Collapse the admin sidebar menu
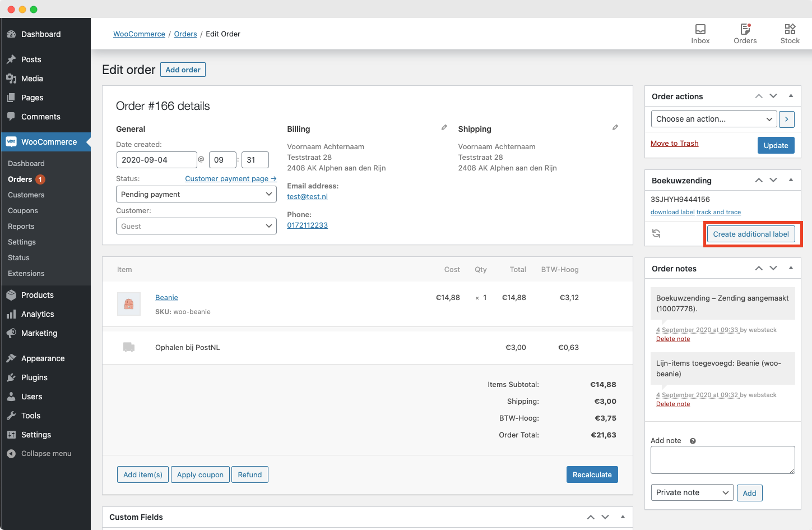Viewport: 812px width, 530px height. tap(45, 454)
